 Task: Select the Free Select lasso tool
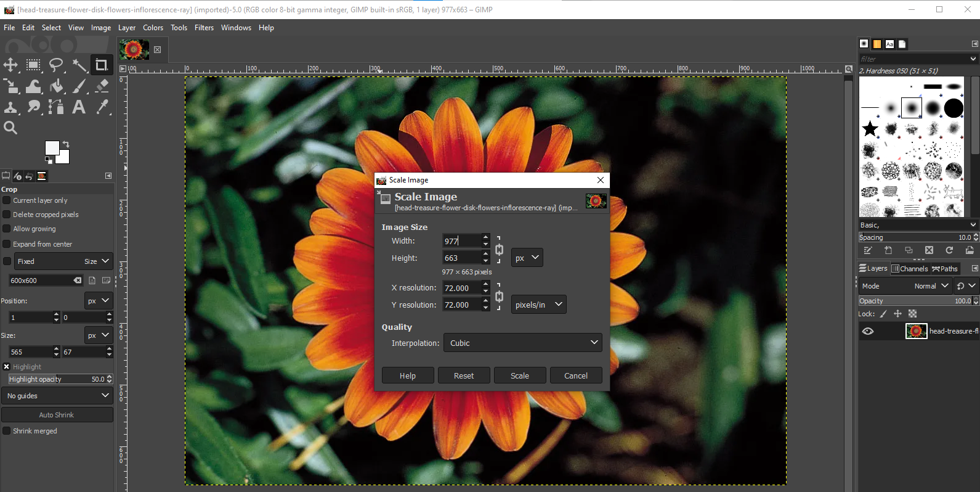(x=56, y=65)
